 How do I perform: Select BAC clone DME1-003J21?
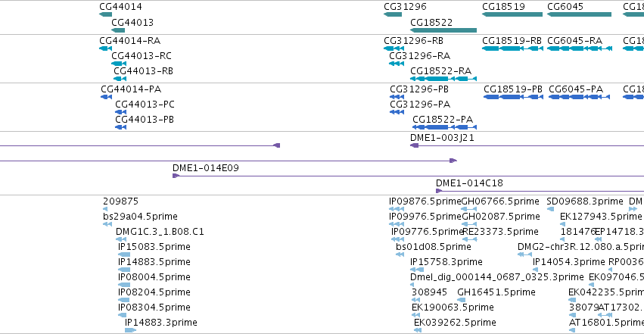click(527, 145)
